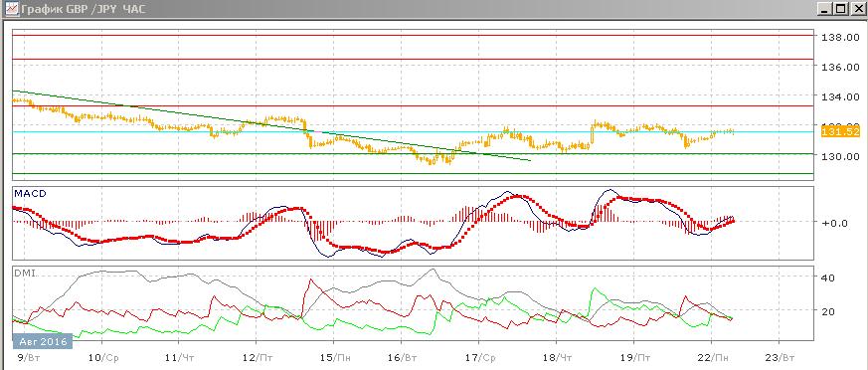
Task: Minimize the GBP/JPY chart window
Action: point(824,9)
